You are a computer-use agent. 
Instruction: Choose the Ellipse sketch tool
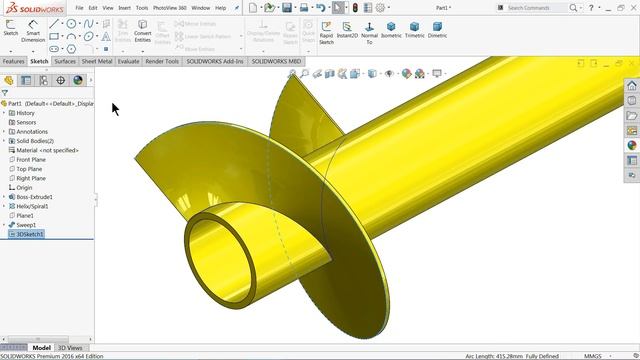pos(88,36)
